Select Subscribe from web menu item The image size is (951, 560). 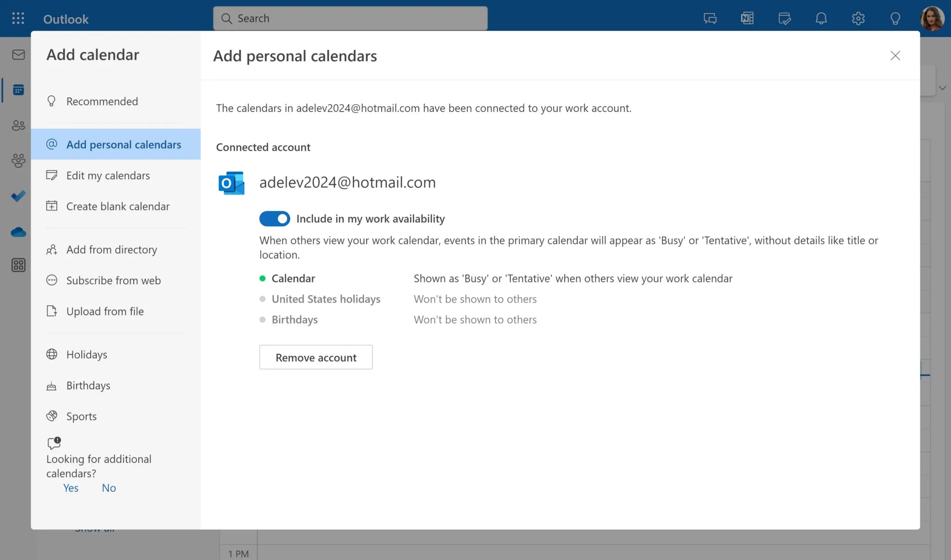[113, 280]
